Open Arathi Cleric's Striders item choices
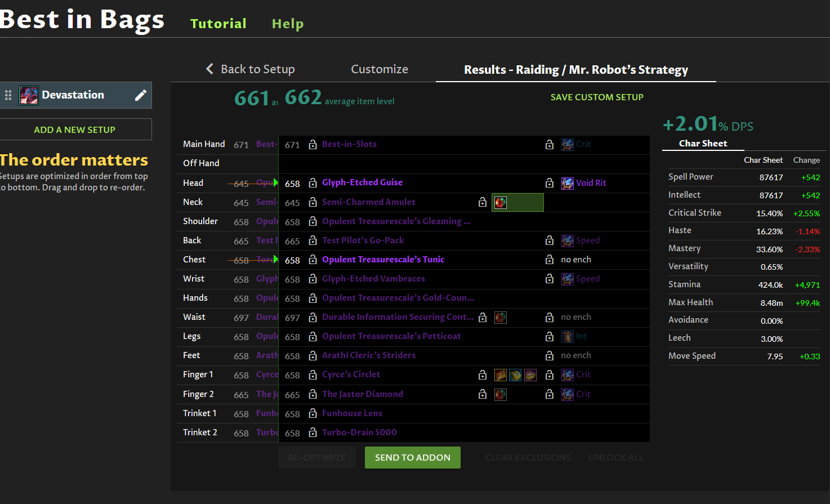The image size is (830, 504). tap(369, 355)
